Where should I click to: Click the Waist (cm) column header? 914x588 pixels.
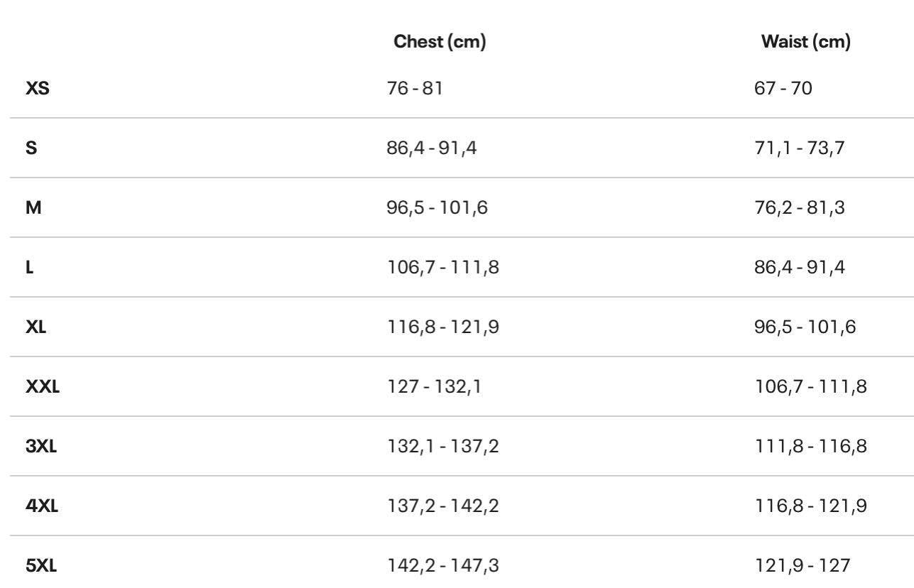coord(805,43)
